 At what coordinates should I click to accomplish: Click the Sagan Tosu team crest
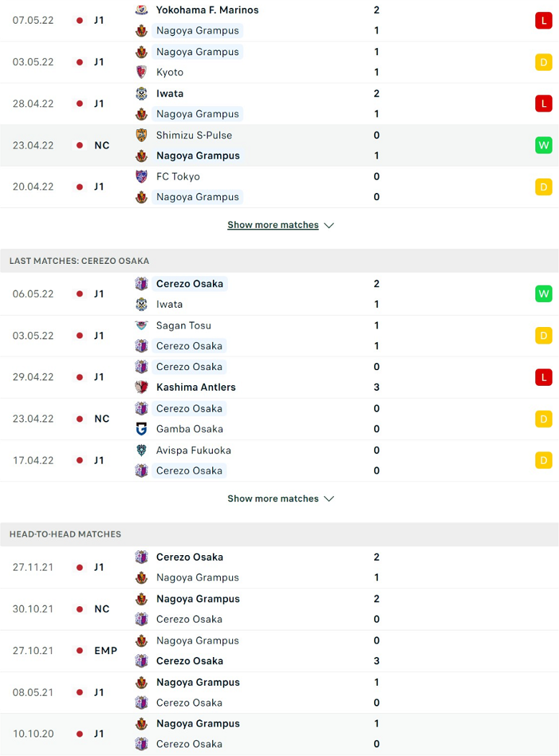coord(141,326)
